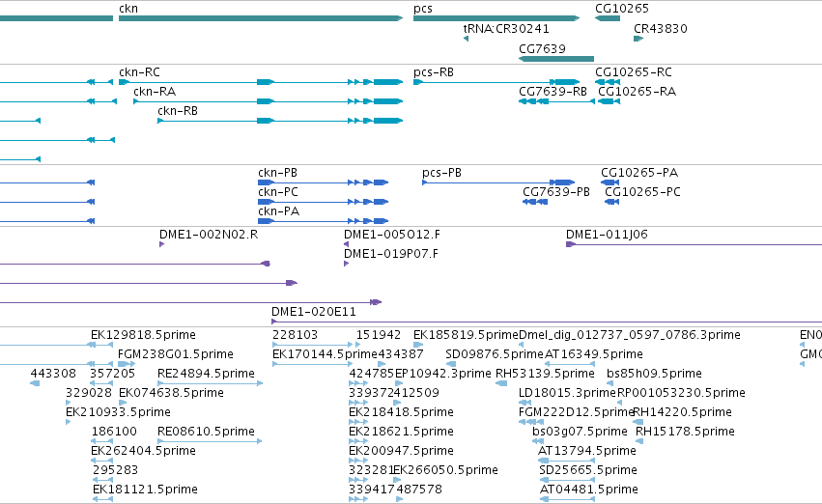
Task: Click the 151942 EST label
Action: (x=379, y=334)
